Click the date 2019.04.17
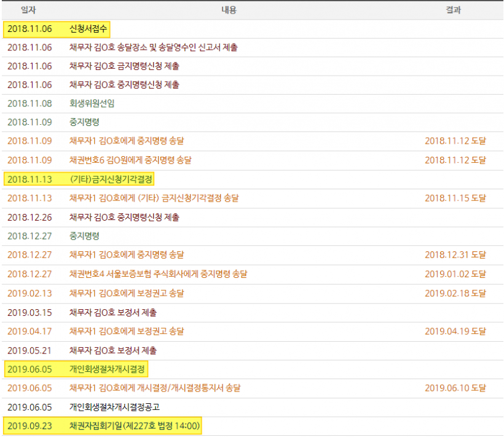Screen dimensions: 504x437 click(30, 331)
